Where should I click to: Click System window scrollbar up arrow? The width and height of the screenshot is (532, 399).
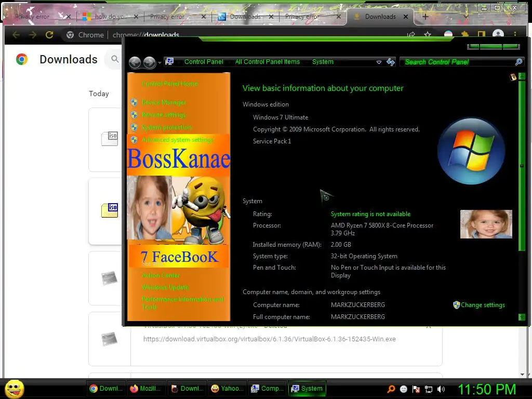point(522,77)
